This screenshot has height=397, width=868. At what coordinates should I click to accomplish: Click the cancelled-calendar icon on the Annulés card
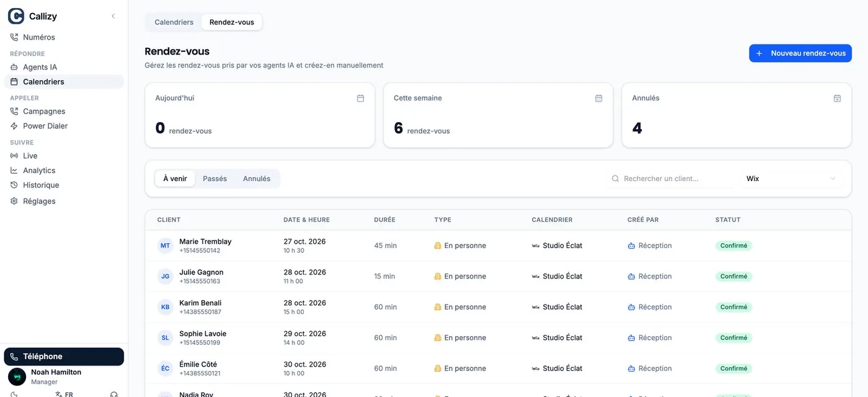click(837, 98)
